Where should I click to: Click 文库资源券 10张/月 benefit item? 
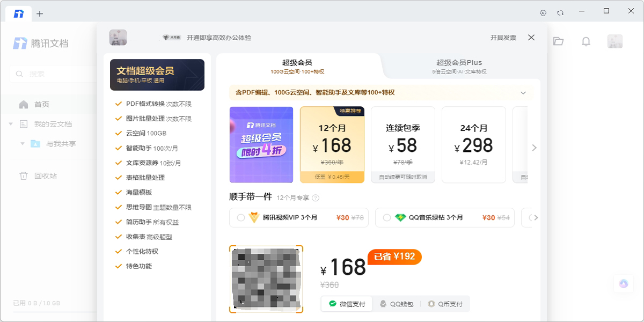pyautogui.click(x=148, y=163)
